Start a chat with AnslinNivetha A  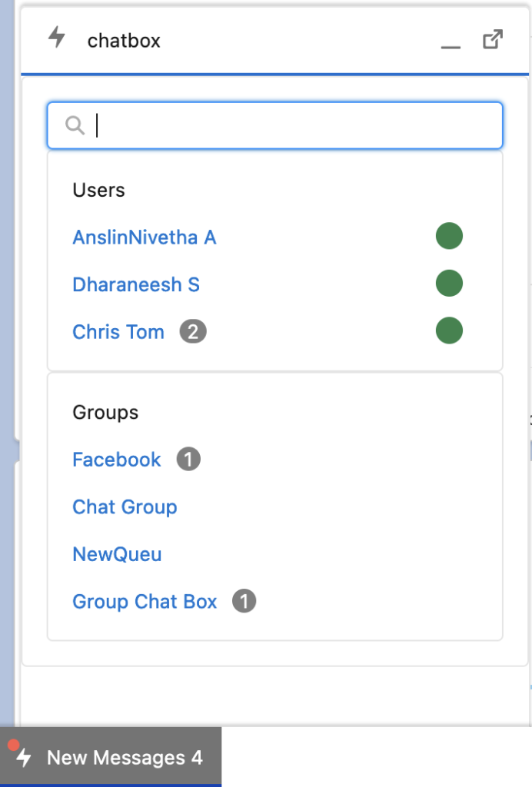pyautogui.click(x=144, y=237)
